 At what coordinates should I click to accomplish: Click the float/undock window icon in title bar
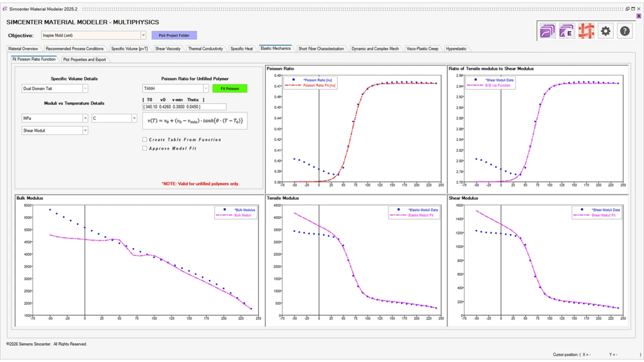(627, 9)
